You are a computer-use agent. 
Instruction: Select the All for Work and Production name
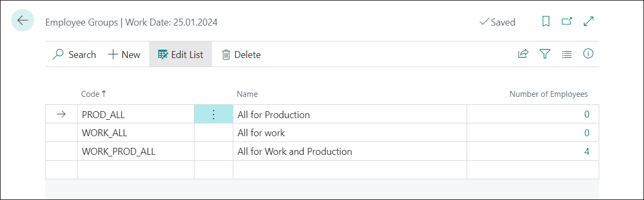point(295,152)
